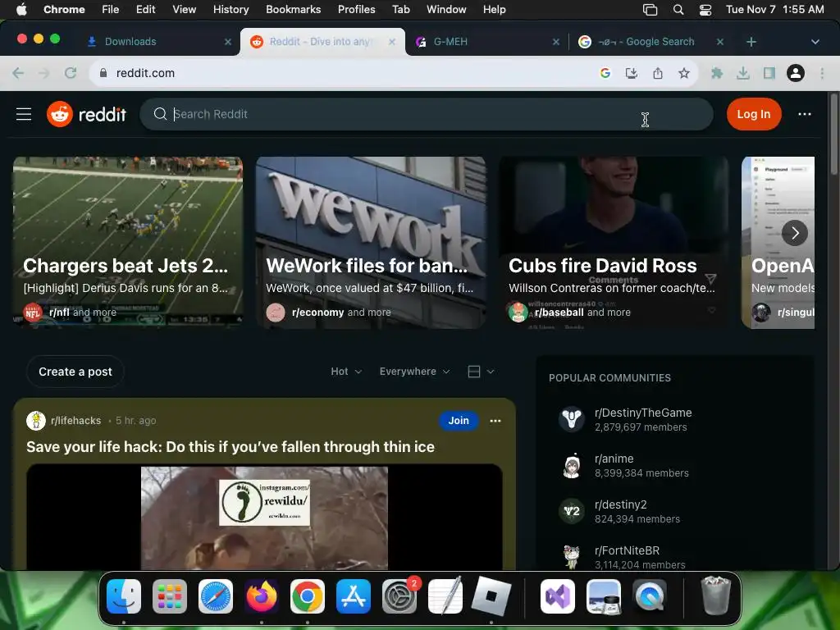Open Visual Studio from the dock
This screenshot has width=840, height=630.
557,596
